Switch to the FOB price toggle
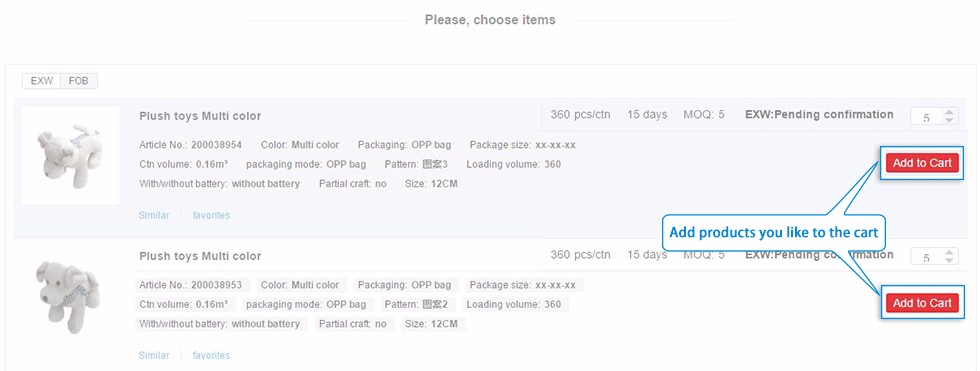Screen dimensions: 980x371 point(79,81)
